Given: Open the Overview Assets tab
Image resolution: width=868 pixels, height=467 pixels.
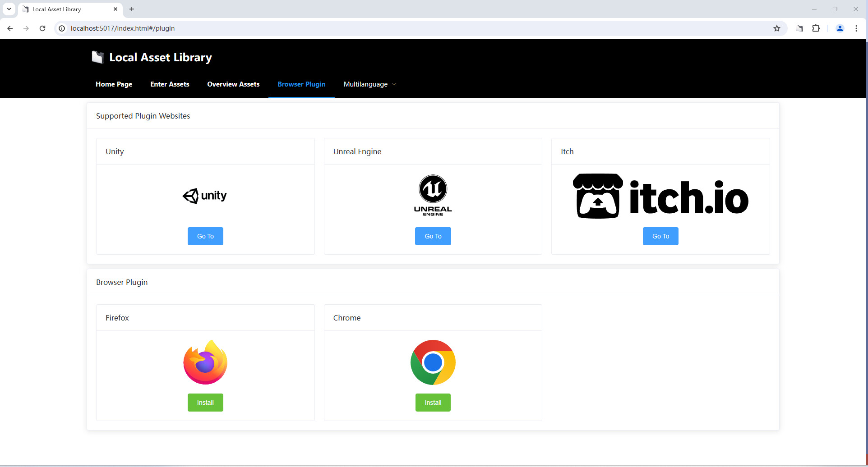Looking at the screenshot, I should pos(233,84).
